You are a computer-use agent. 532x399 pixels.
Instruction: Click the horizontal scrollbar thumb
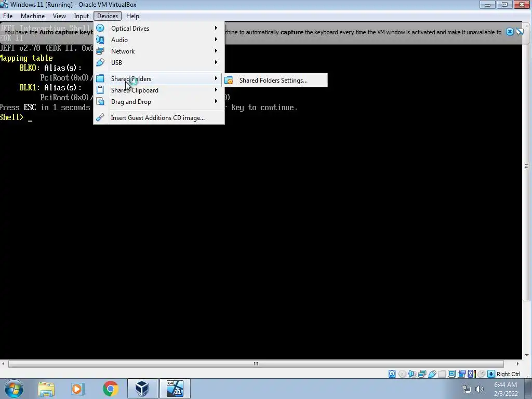click(x=256, y=364)
